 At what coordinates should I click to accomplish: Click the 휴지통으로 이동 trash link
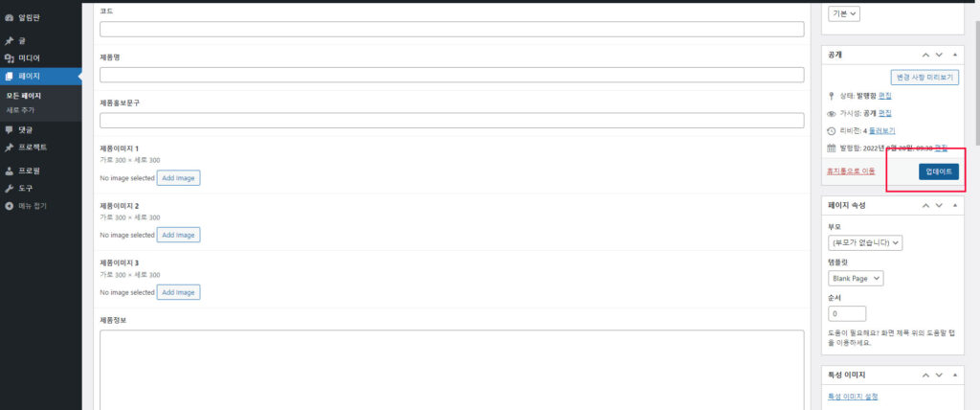tap(851, 171)
